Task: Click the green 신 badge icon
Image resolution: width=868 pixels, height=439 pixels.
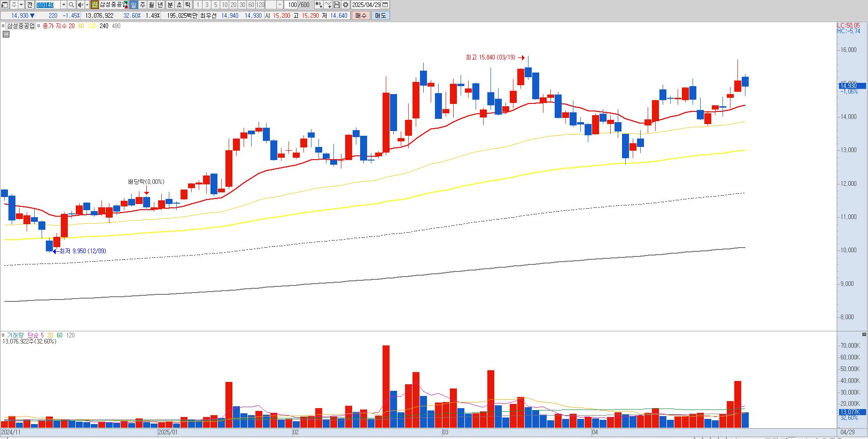Action: tap(95, 5)
